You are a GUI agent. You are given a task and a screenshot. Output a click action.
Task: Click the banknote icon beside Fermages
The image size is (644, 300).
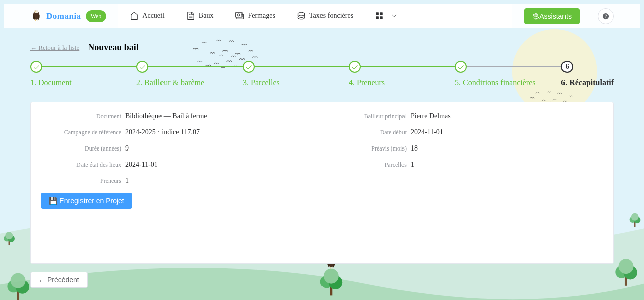(x=239, y=16)
